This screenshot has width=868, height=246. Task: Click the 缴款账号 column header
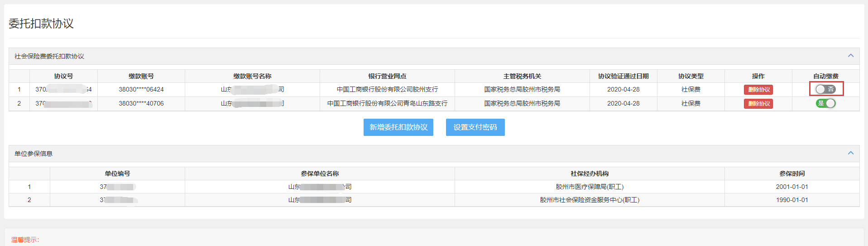click(x=141, y=76)
